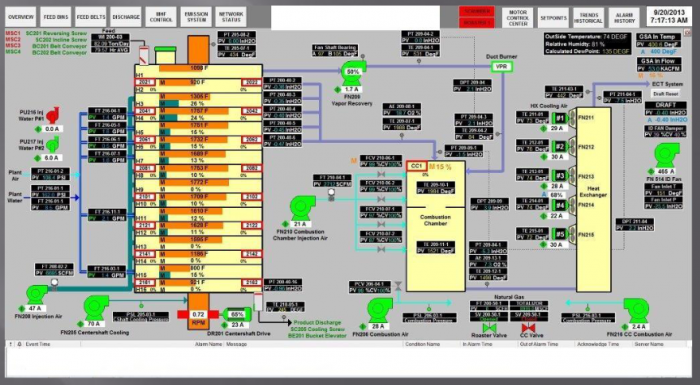Click the PU217 Inj Water P#2 green pump
The width and height of the screenshot is (700, 385).
click(53, 144)
